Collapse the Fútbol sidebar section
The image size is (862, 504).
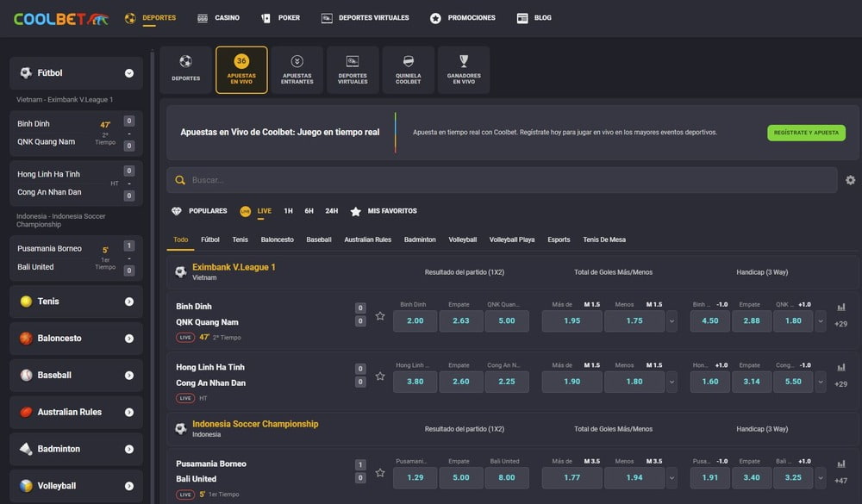(129, 73)
